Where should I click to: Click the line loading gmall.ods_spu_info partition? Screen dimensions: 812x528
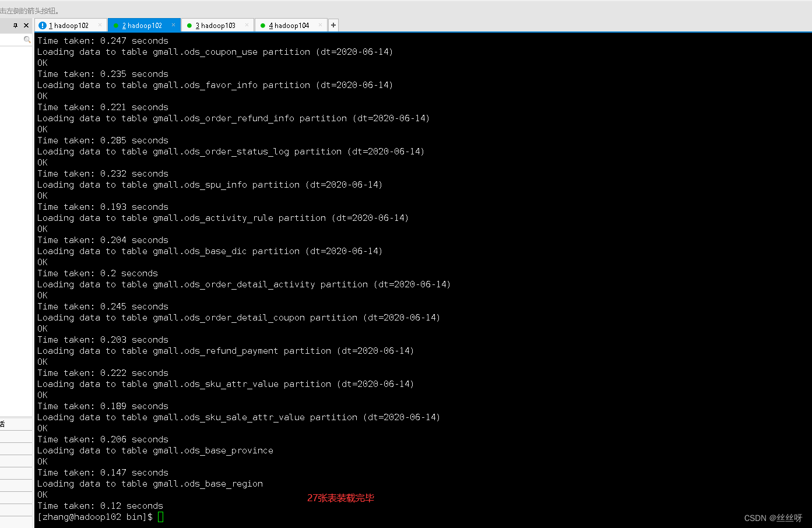(210, 185)
